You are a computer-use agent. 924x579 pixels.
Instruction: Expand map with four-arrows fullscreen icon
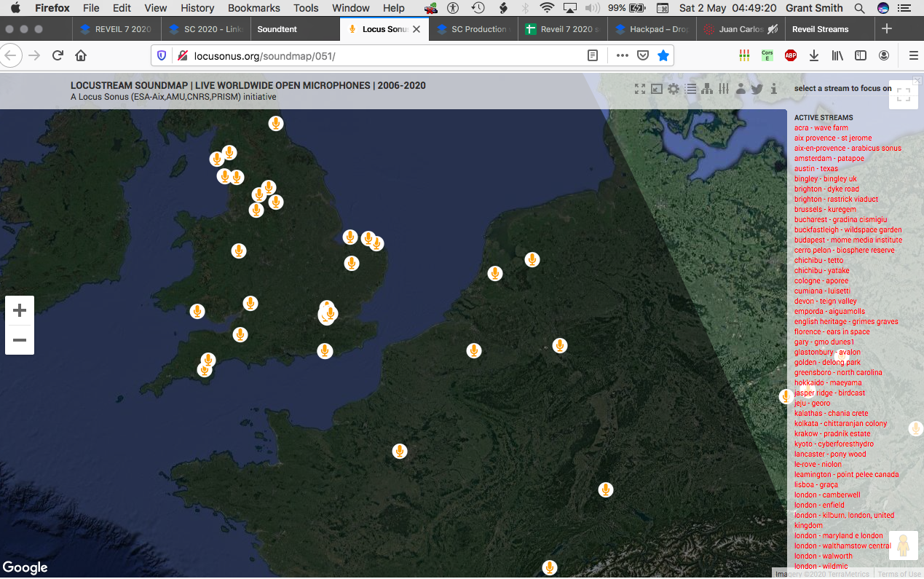tap(640, 89)
